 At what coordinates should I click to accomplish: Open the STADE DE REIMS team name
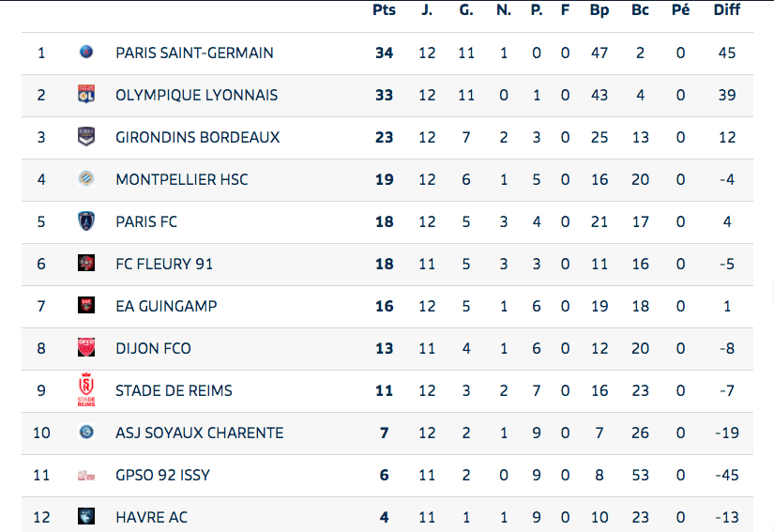(x=174, y=390)
